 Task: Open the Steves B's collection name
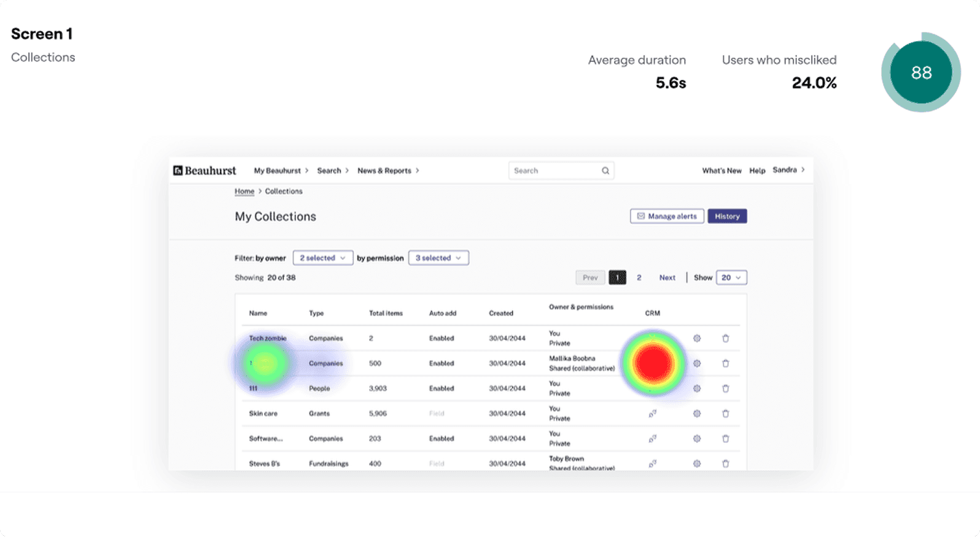[x=265, y=464]
